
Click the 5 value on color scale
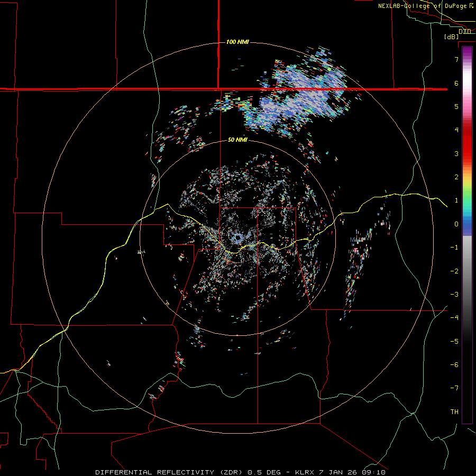click(456, 106)
